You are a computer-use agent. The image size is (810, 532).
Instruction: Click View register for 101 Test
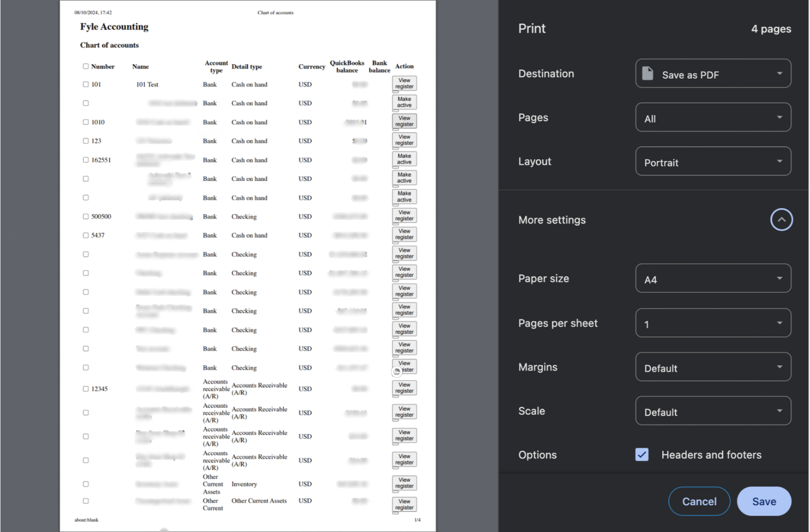[404, 83]
